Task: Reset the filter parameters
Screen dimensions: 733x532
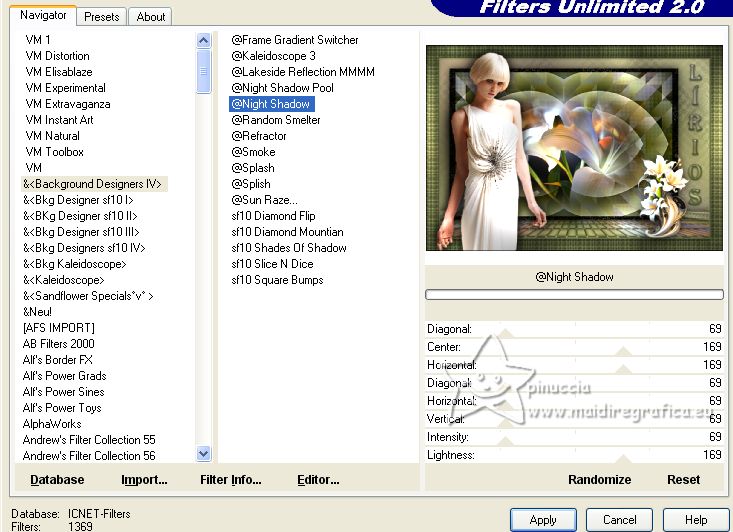Action: click(683, 480)
